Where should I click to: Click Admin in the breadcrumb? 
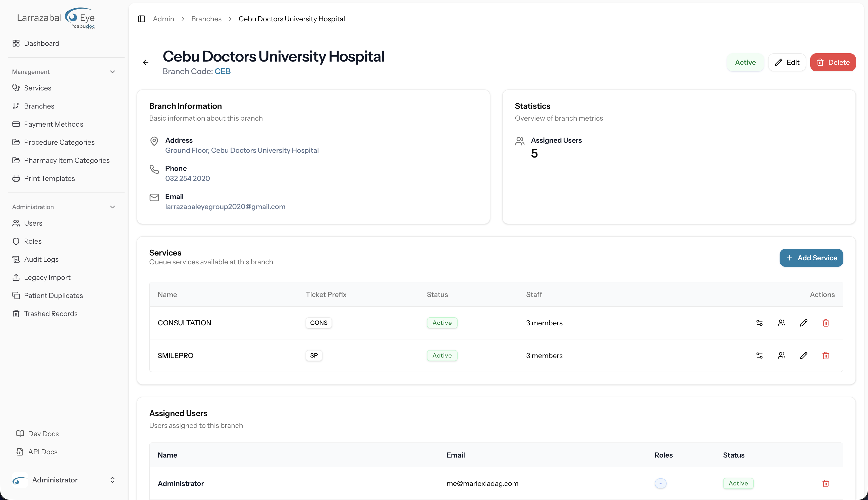pos(163,19)
